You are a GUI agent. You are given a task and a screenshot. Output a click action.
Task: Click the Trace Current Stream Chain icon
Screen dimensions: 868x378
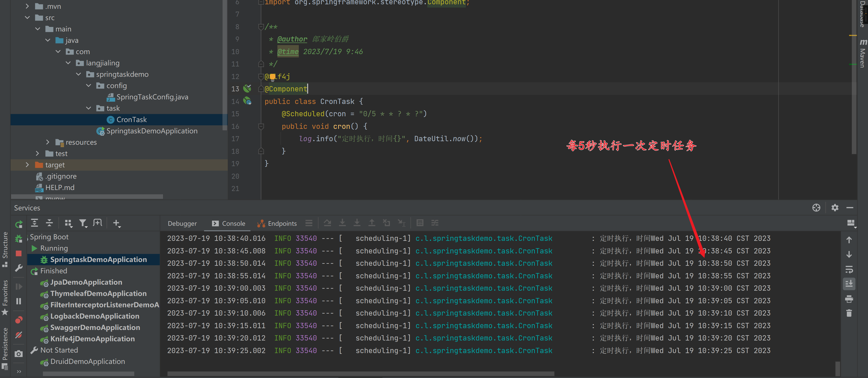(x=435, y=223)
